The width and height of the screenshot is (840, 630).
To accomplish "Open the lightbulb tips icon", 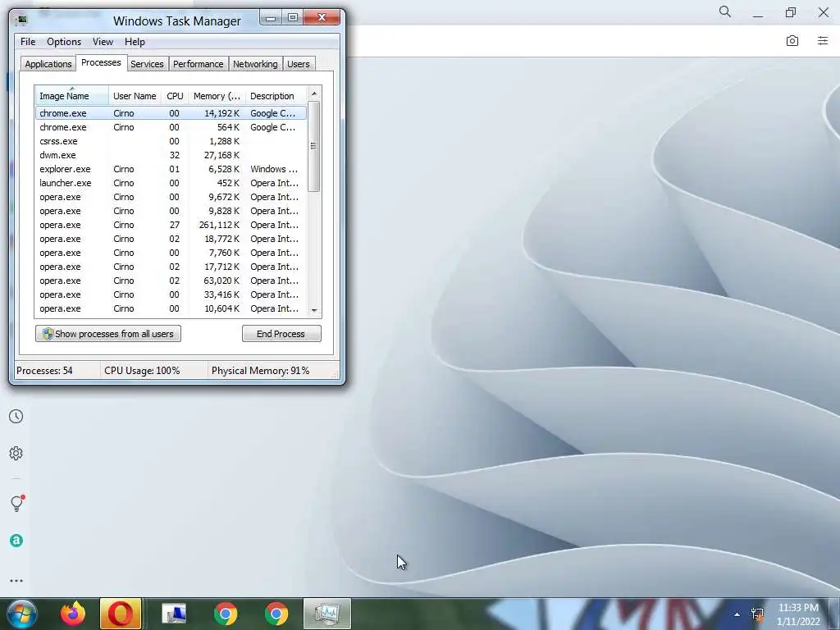I will point(17,503).
